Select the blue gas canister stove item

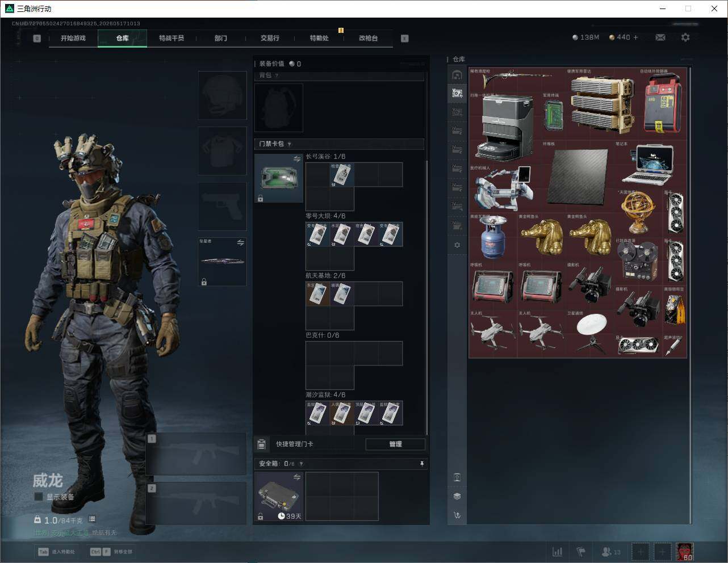pos(492,237)
